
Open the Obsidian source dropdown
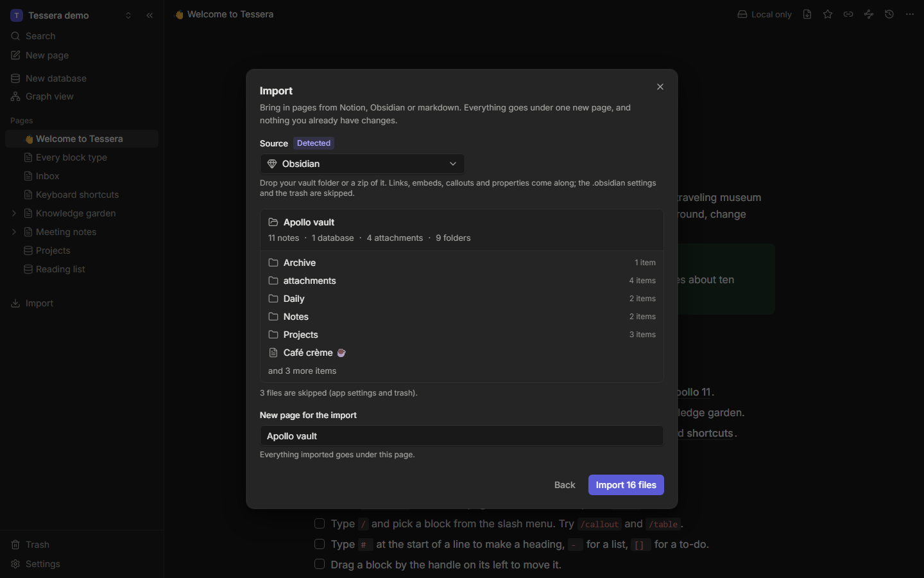pyautogui.click(x=363, y=164)
